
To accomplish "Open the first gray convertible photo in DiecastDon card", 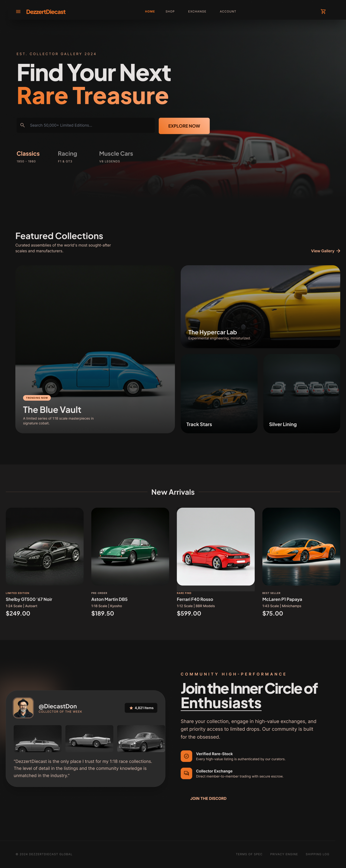I will point(37,738).
